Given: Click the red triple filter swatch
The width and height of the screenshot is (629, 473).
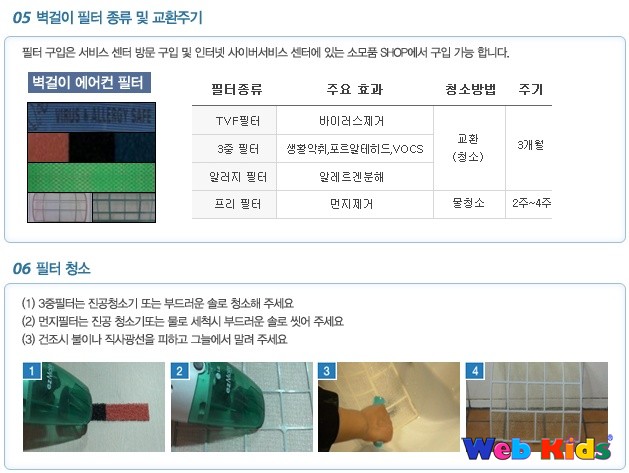Looking at the screenshot, I should (x=49, y=148).
